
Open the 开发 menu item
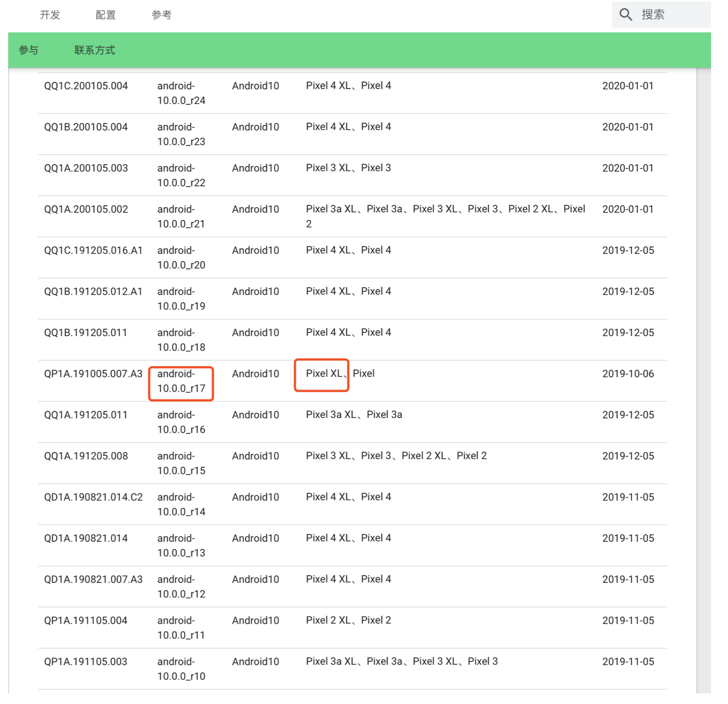(50, 15)
